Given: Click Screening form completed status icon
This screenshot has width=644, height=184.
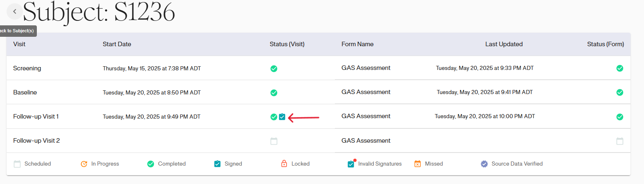Looking at the screenshot, I should tap(619, 68).
